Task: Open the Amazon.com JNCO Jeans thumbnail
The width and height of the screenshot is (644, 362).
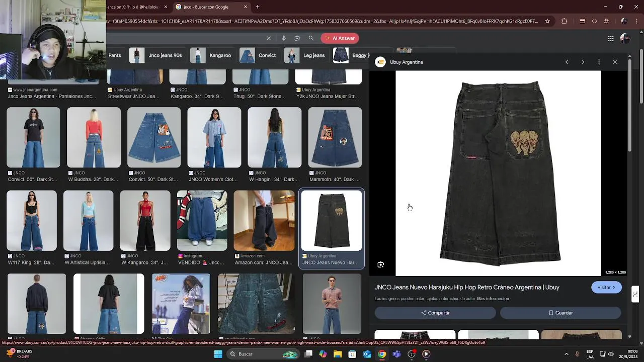Action: 264,220
